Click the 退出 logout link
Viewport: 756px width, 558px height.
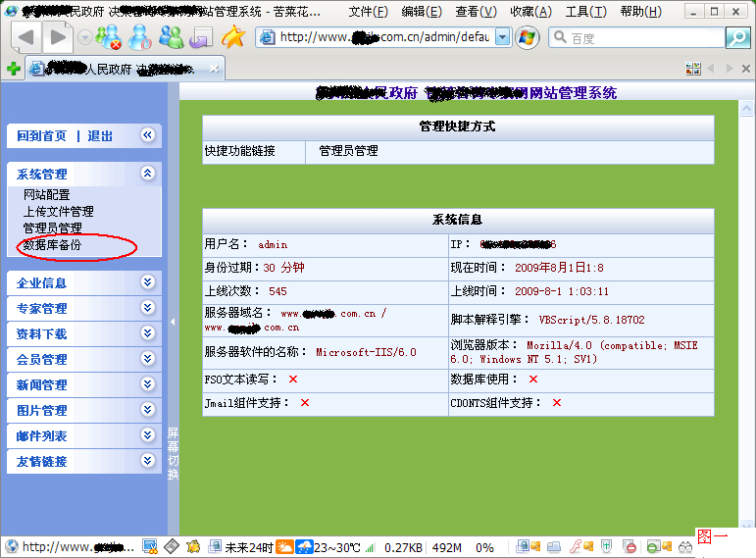pyautogui.click(x=100, y=136)
